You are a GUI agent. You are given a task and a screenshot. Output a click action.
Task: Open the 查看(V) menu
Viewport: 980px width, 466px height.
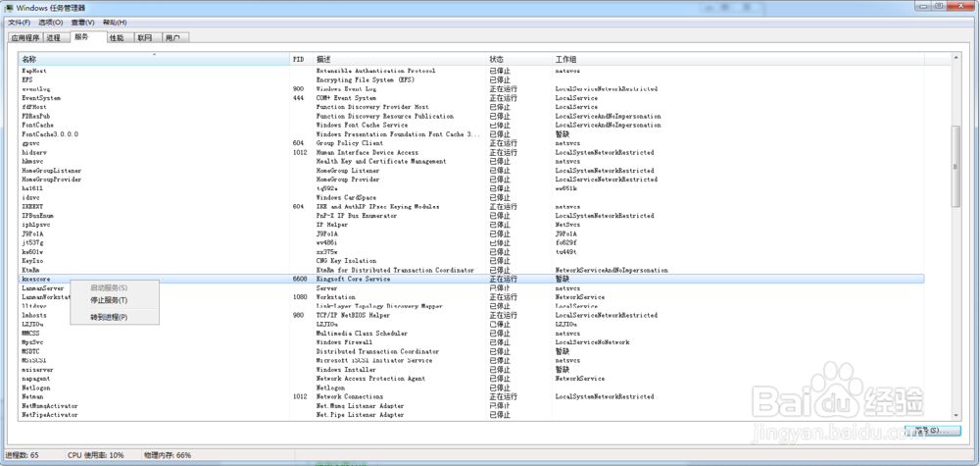[82, 23]
